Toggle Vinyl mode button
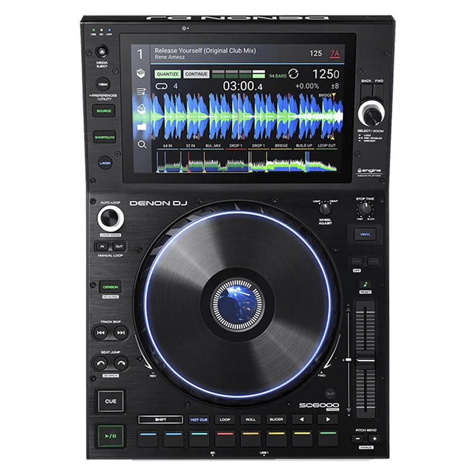The width and height of the screenshot is (476, 476). [x=365, y=234]
